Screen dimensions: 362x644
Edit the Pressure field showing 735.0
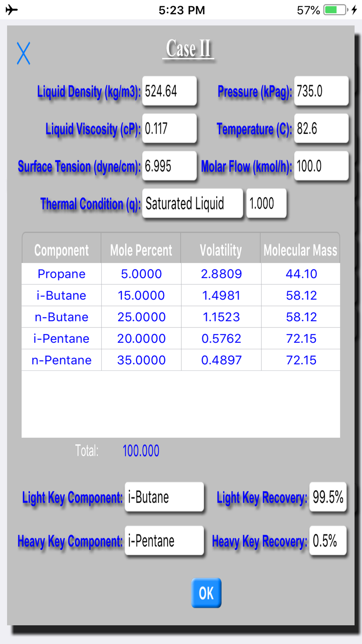point(321,91)
